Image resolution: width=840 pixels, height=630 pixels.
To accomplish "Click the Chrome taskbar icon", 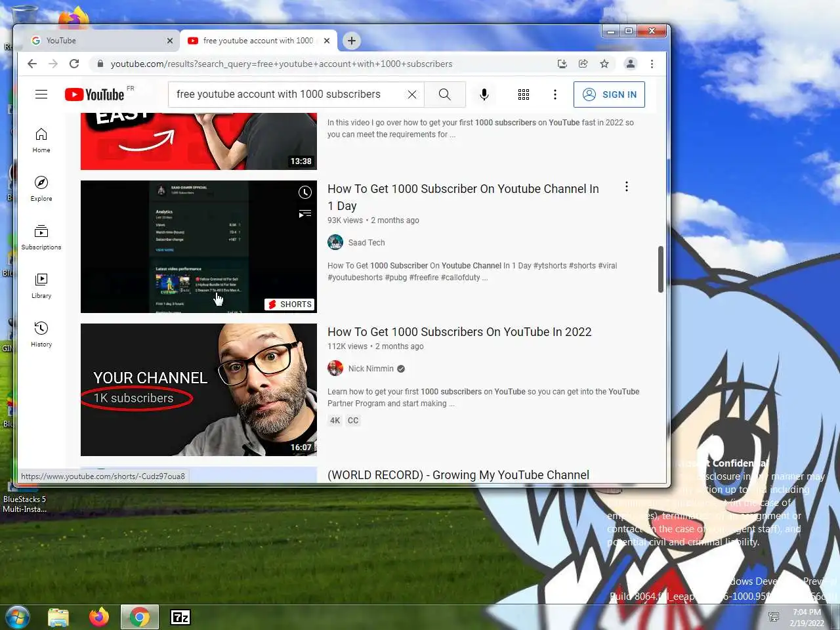I will point(139,618).
